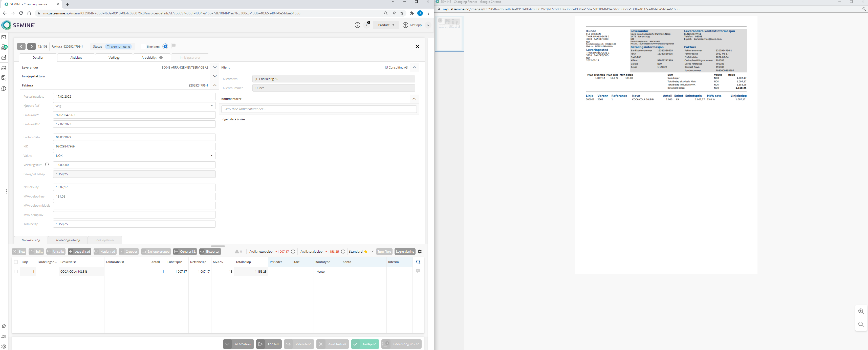The width and height of the screenshot is (868, 350).
Task: Expand the Leverandør section chevron
Action: pyautogui.click(x=215, y=67)
